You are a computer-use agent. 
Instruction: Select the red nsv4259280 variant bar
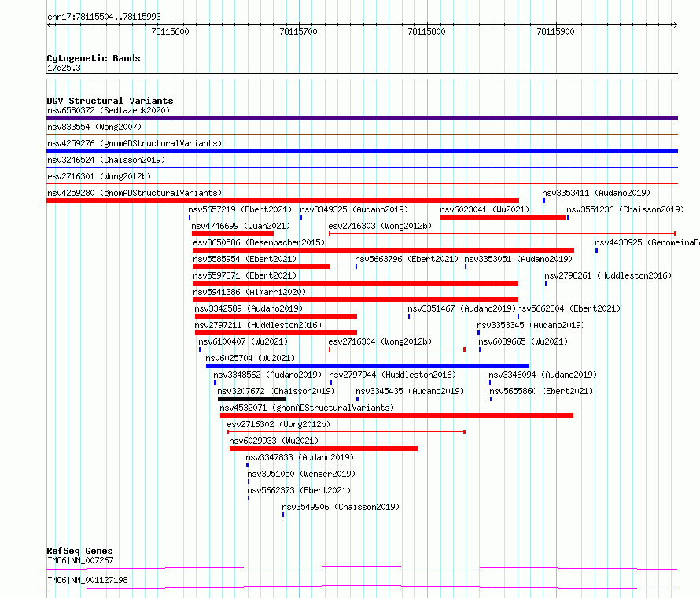click(x=282, y=201)
